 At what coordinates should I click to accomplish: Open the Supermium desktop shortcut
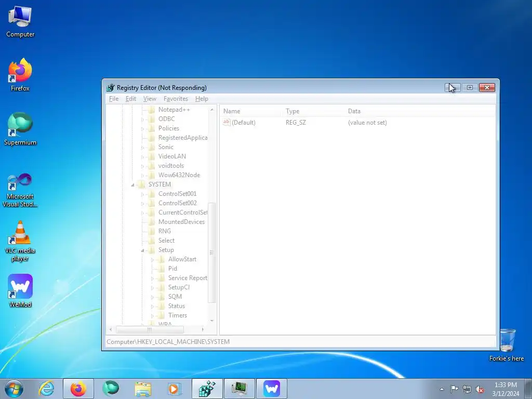click(20, 129)
